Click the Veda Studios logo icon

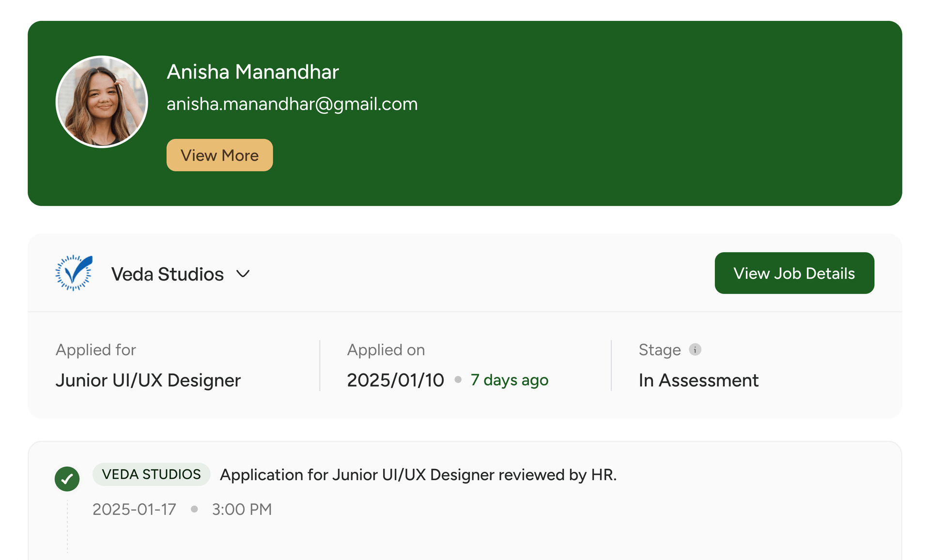click(74, 273)
